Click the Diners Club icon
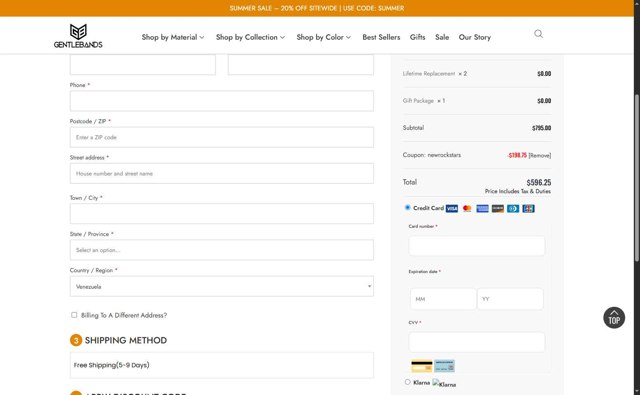Viewport: 640px width, 395px height. click(x=513, y=209)
